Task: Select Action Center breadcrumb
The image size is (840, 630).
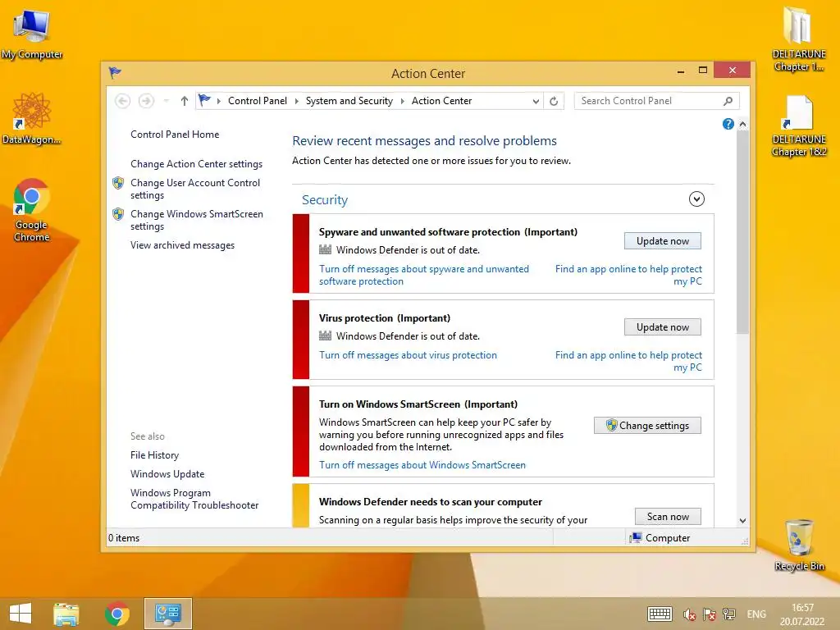Action: (x=441, y=101)
